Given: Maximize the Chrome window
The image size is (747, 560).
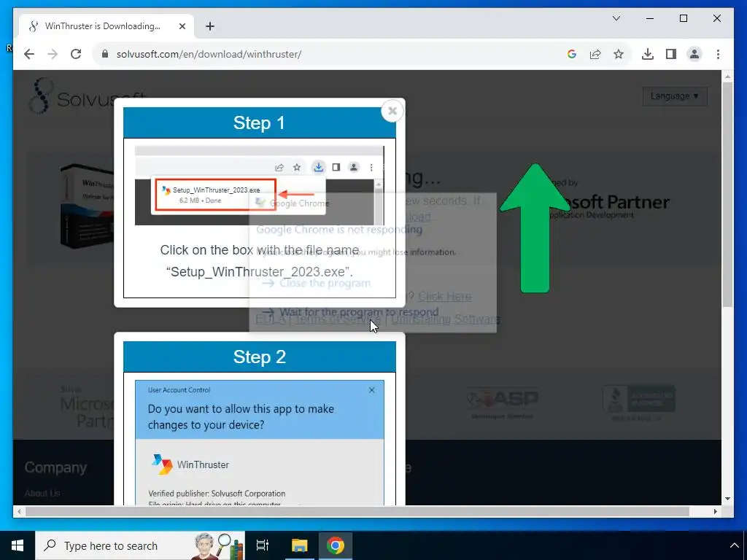Looking at the screenshot, I should (x=683, y=18).
